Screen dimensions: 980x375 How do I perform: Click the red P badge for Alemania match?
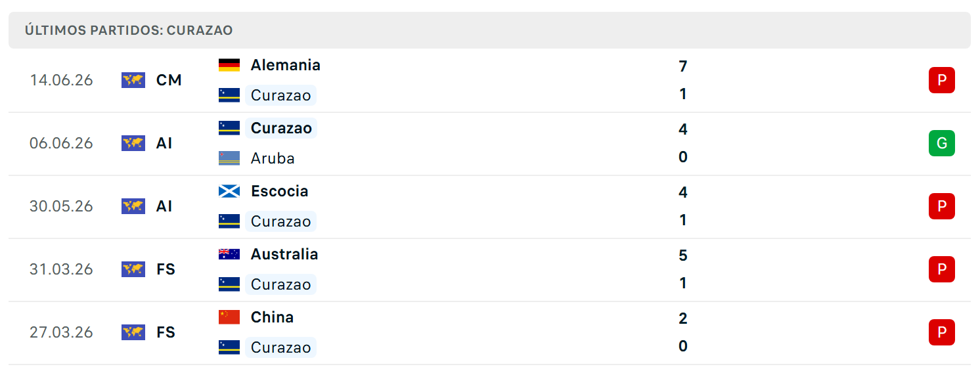pyautogui.click(x=941, y=80)
